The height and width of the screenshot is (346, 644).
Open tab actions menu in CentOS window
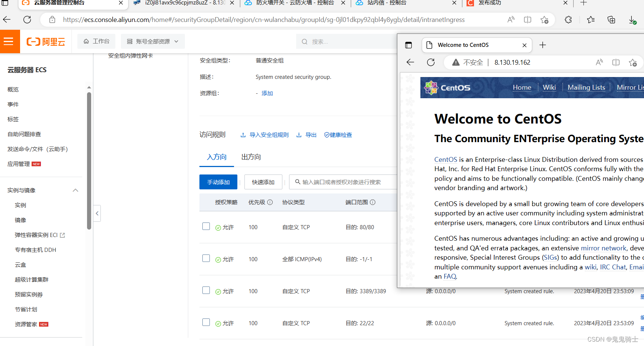click(408, 45)
